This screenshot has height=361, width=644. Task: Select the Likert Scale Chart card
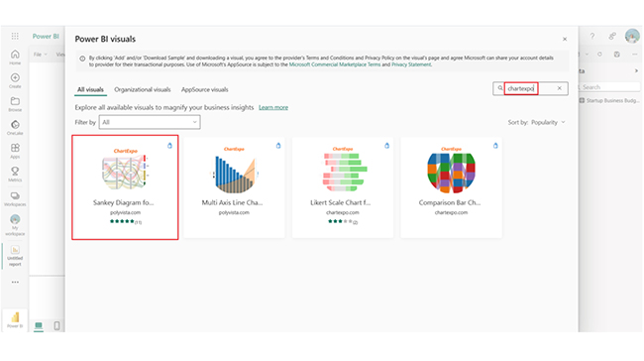[343, 187]
